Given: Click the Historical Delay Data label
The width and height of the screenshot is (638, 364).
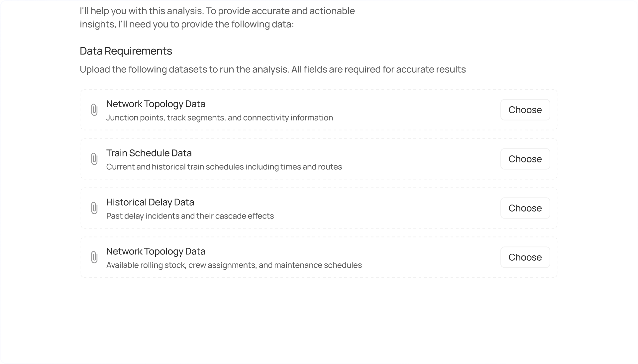Looking at the screenshot, I should pos(150,202).
